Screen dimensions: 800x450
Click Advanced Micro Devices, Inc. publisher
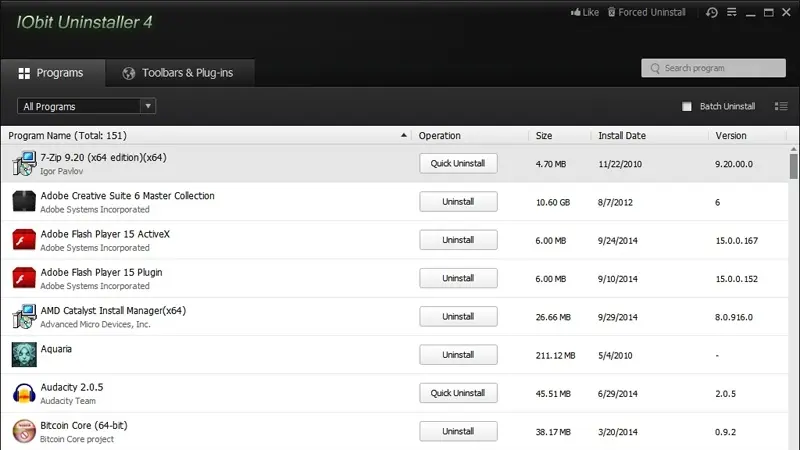click(95, 324)
